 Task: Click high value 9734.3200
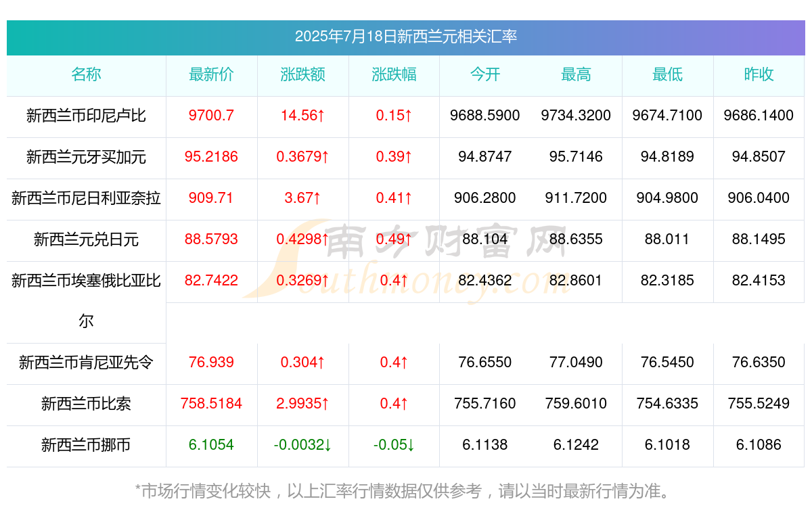pyautogui.click(x=576, y=116)
